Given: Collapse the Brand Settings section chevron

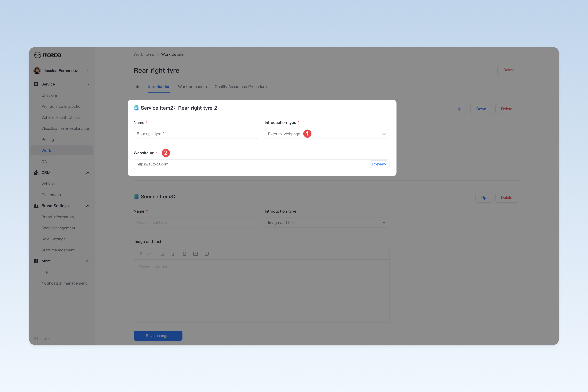Looking at the screenshot, I should [88, 206].
